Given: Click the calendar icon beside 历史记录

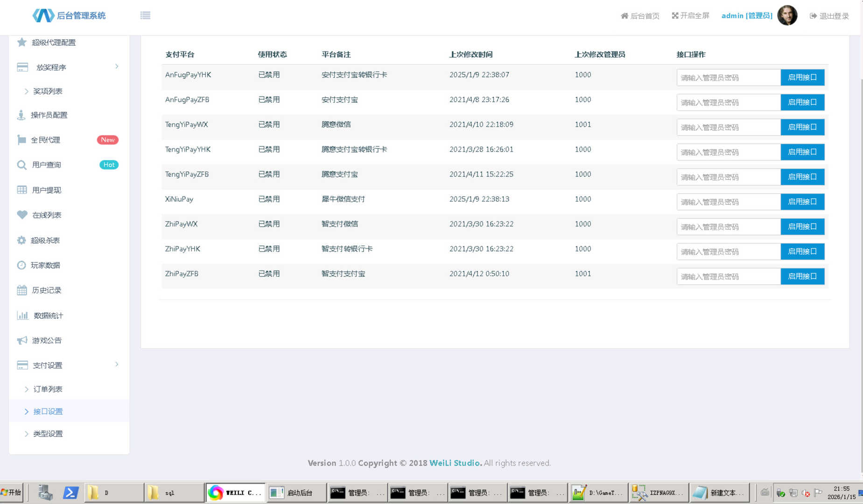Looking at the screenshot, I should [22, 290].
